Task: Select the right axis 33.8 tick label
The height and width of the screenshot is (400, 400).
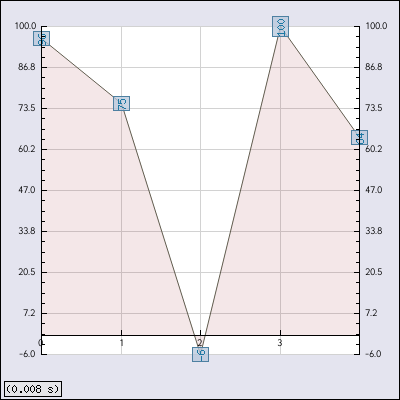Action: click(374, 231)
